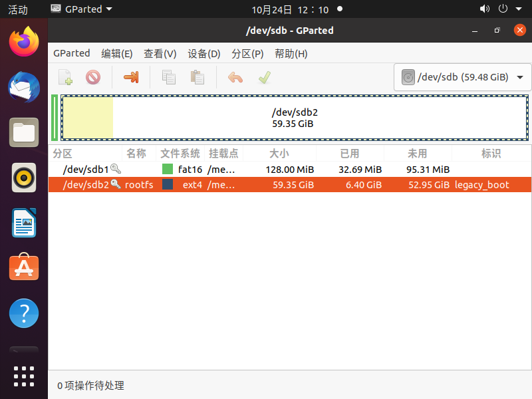This screenshot has width=532, height=399.
Task: Click the copy partition toolbar icon
Action: click(169, 77)
